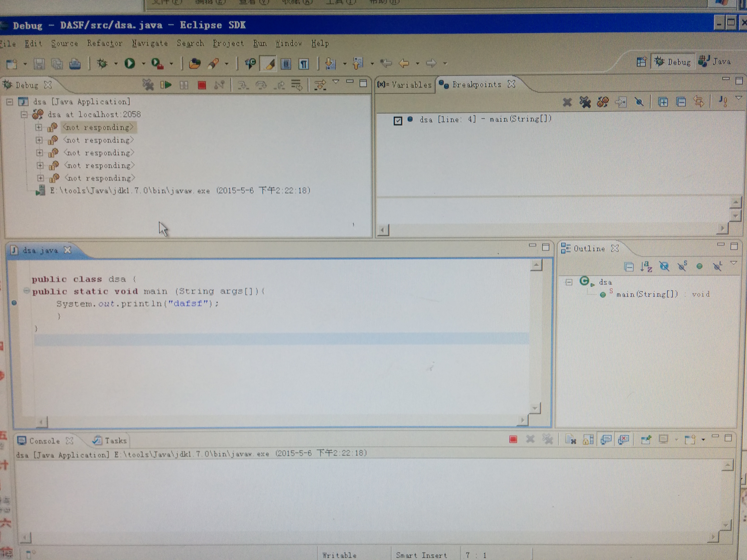The image size is (747, 560).
Task: Click Clear Console icon
Action: click(570, 439)
